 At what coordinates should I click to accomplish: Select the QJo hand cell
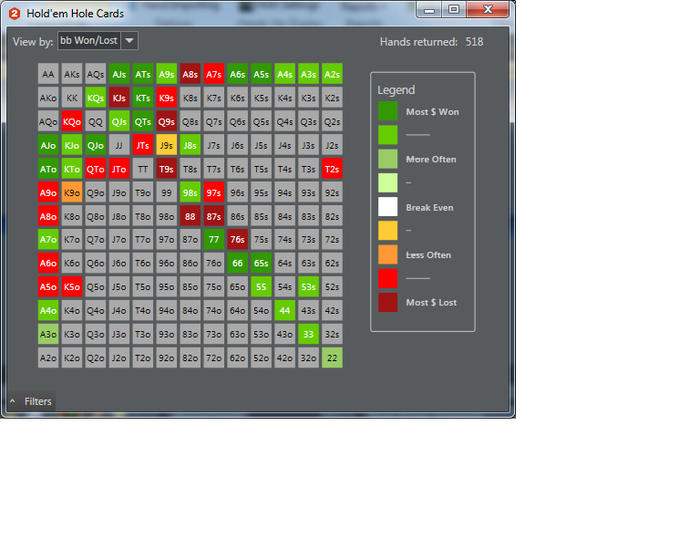pyautogui.click(x=96, y=145)
